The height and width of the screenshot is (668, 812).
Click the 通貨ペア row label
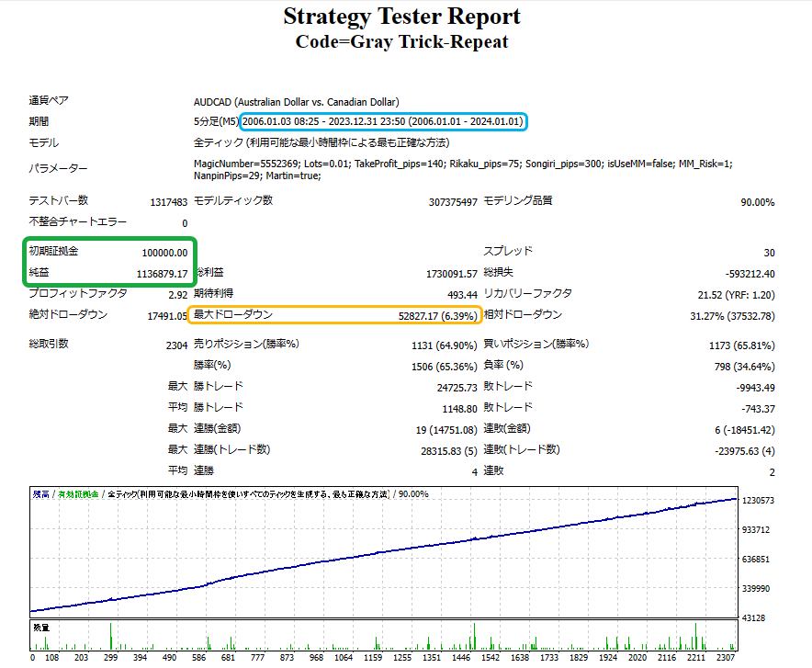click(x=49, y=100)
